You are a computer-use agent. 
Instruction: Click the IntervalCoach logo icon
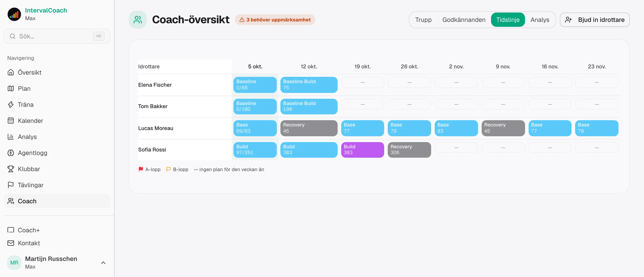(x=14, y=14)
